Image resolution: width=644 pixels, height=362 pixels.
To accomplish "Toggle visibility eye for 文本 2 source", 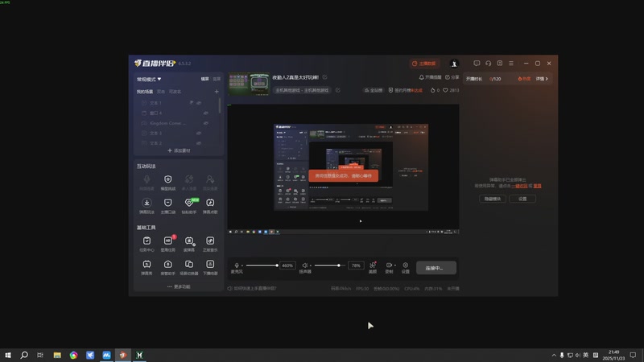I will click(199, 143).
